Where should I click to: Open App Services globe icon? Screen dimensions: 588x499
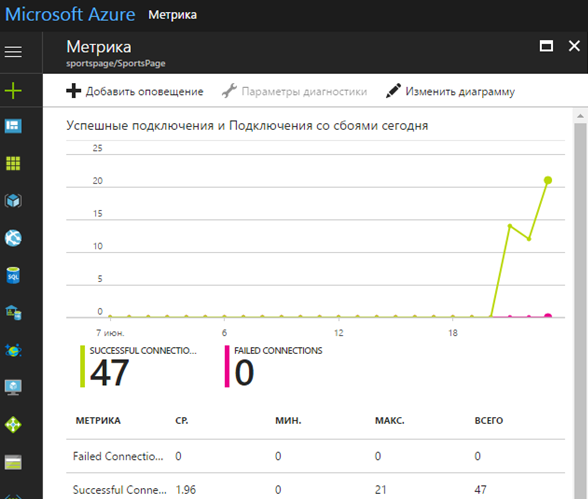pos(13,238)
